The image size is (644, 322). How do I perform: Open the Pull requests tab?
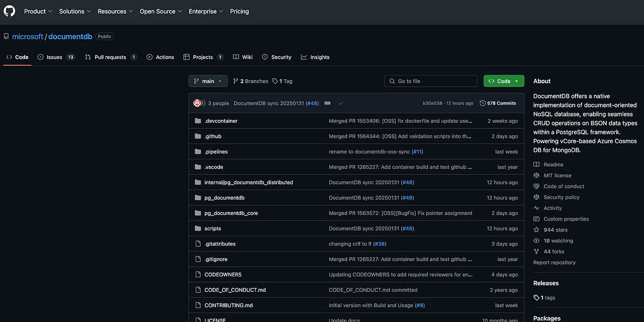click(110, 57)
